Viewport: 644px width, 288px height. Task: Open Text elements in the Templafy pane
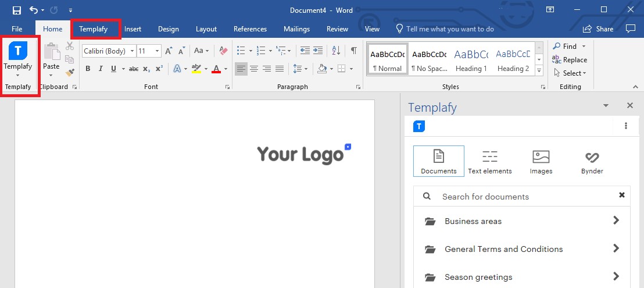coord(489,161)
